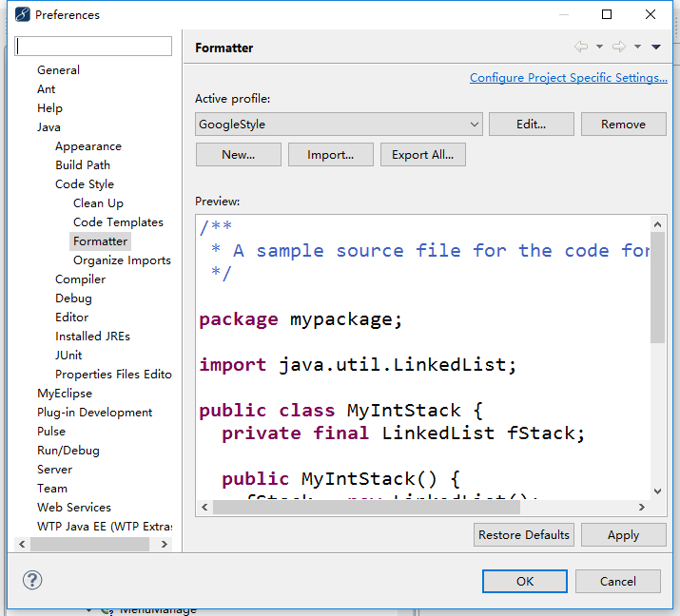Open the forward history dropdown arrow

pos(637,47)
